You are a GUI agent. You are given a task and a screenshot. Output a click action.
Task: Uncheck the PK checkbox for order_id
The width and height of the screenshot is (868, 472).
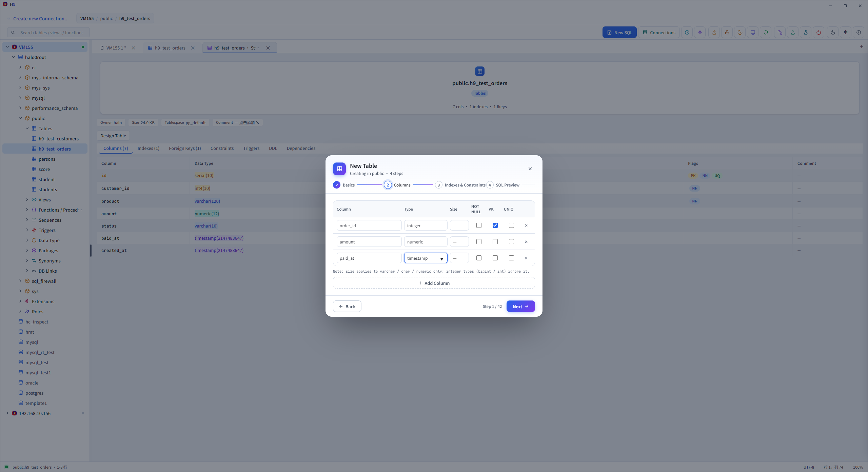pos(495,225)
